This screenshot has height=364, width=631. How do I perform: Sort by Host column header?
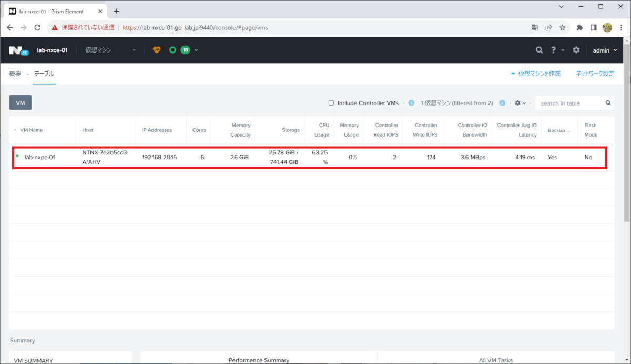click(87, 130)
